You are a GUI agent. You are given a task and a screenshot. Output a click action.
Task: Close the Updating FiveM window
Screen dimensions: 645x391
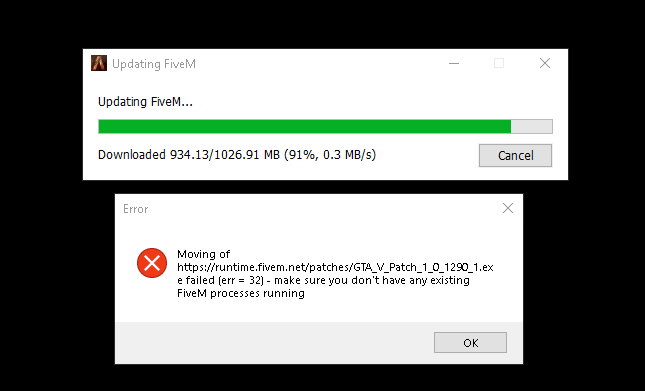point(545,63)
